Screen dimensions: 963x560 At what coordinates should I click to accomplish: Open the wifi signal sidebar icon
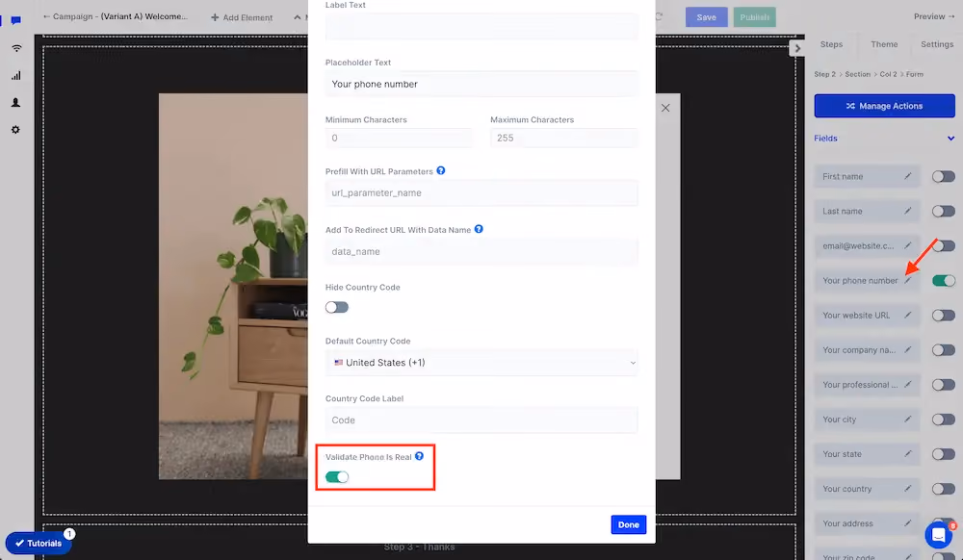[x=16, y=48]
